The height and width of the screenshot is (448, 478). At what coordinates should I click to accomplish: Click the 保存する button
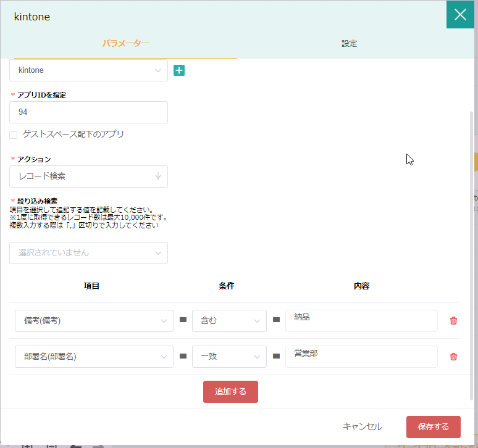433,426
